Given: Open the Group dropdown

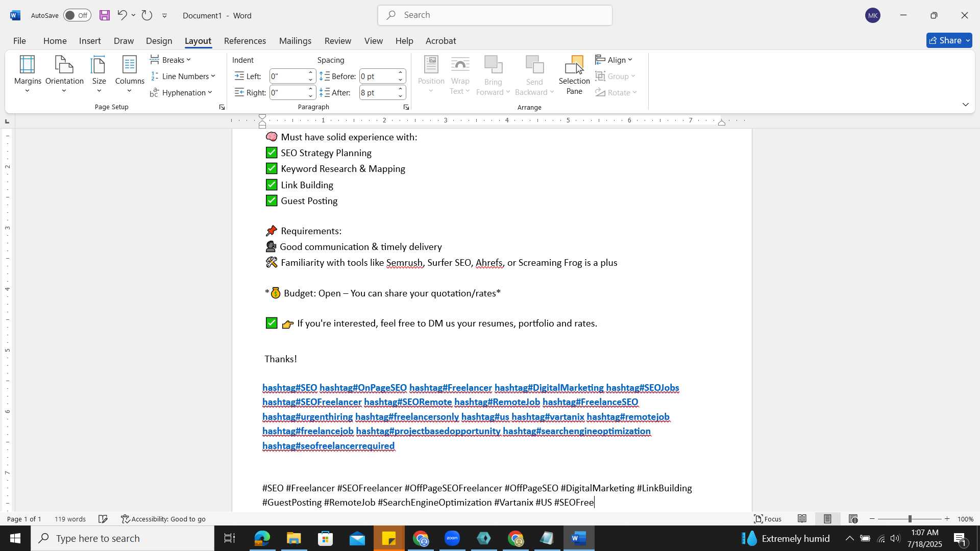Looking at the screenshot, I should 616,77.
